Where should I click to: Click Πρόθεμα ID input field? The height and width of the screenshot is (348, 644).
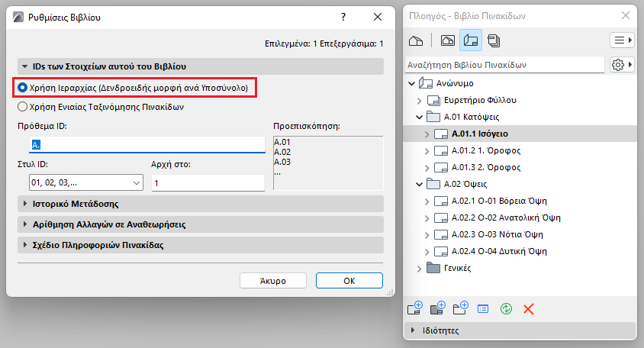tap(147, 145)
